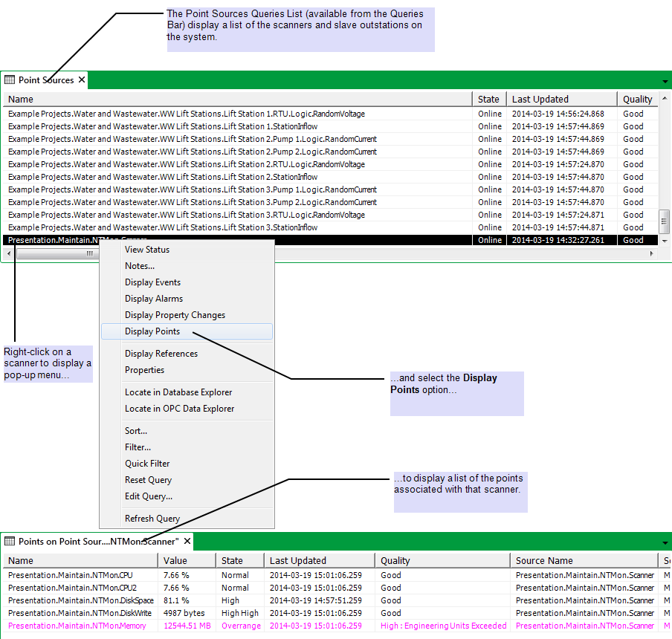Click Quick Filter in the popup menu
The width and height of the screenshot is (672, 639).
[147, 464]
